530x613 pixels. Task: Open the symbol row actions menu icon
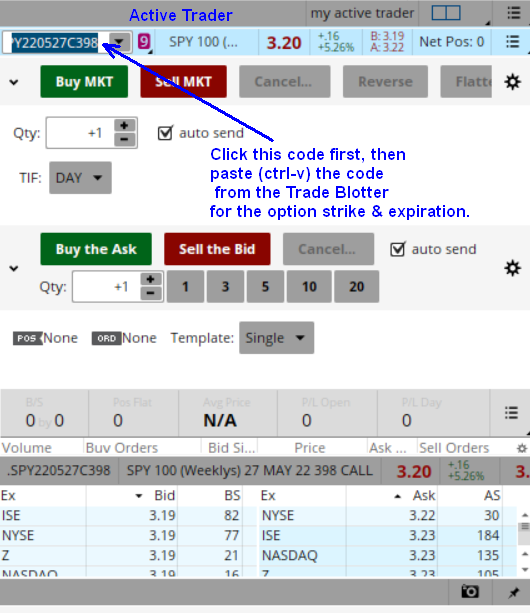tap(512, 41)
